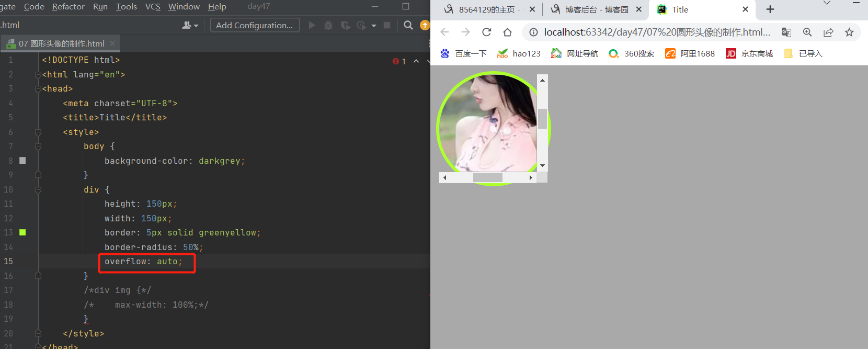Open the Tools menu

126,6
